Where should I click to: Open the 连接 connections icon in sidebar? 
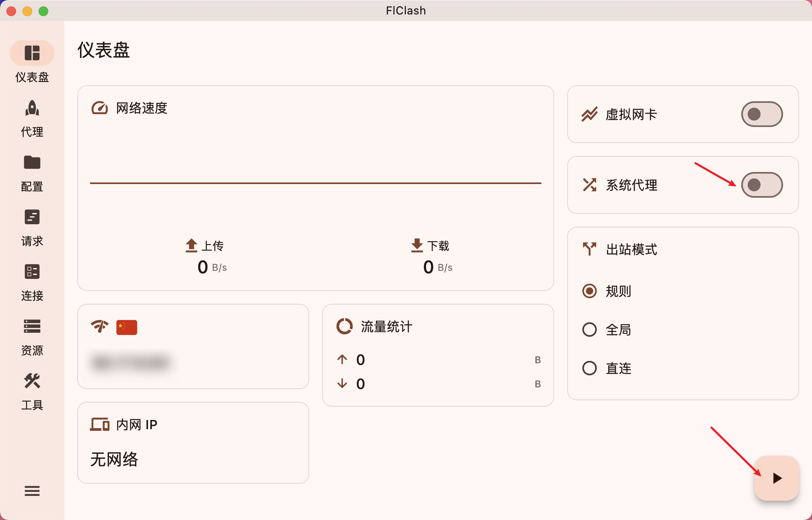32,272
